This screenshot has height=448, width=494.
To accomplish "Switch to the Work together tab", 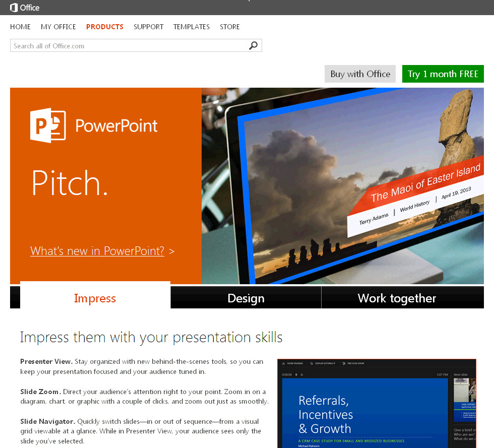I will point(397,298).
